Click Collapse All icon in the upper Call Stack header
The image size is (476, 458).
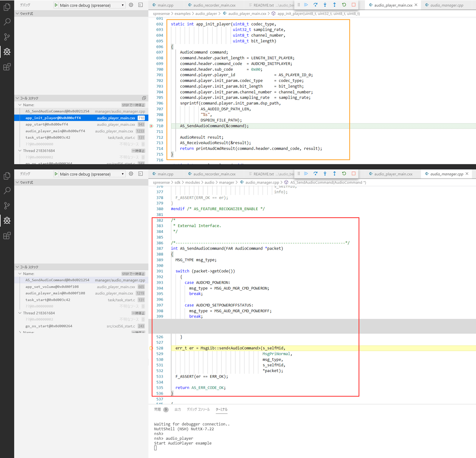(x=144, y=98)
